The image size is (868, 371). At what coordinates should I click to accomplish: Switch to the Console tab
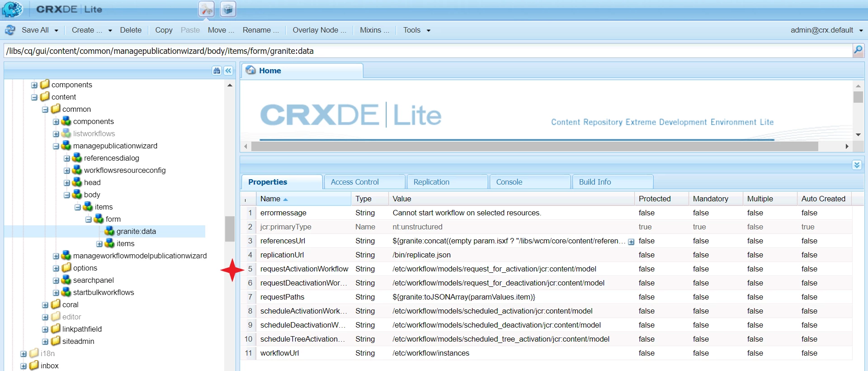(530, 182)
